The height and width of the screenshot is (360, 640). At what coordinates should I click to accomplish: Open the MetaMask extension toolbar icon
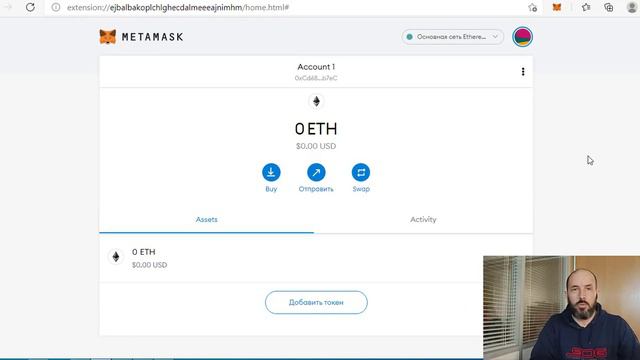[x=557, y=7]
